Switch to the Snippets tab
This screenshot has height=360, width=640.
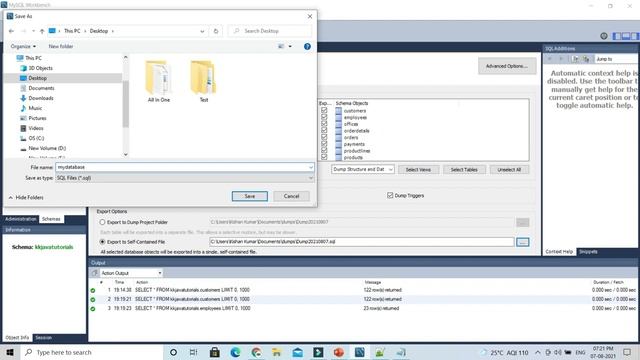[x=588, y=252]
